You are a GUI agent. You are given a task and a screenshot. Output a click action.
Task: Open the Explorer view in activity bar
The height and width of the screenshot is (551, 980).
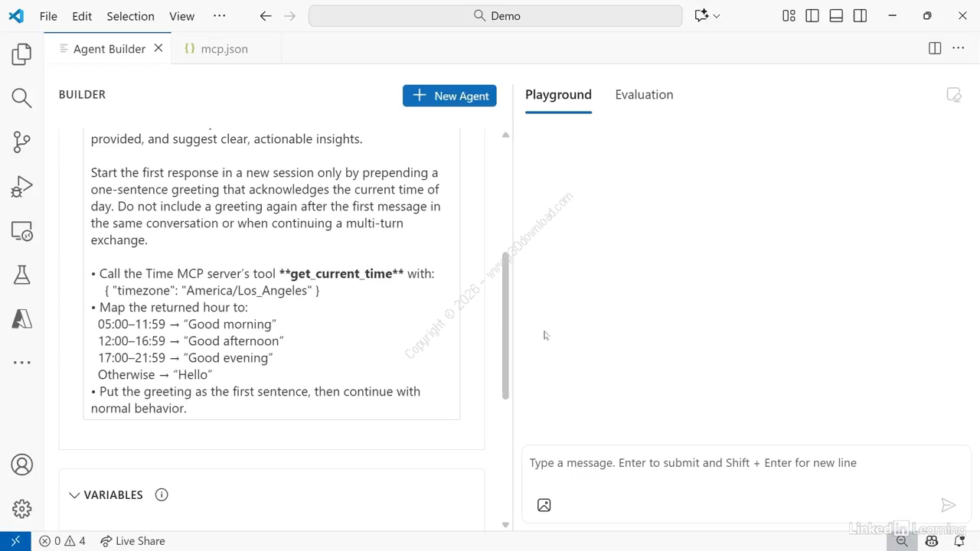[21, 54]
